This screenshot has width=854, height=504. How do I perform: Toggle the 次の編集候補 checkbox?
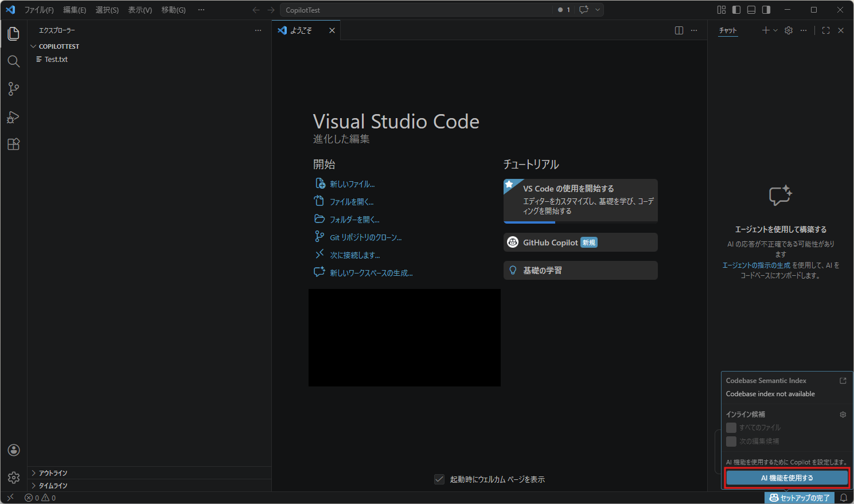731,442
